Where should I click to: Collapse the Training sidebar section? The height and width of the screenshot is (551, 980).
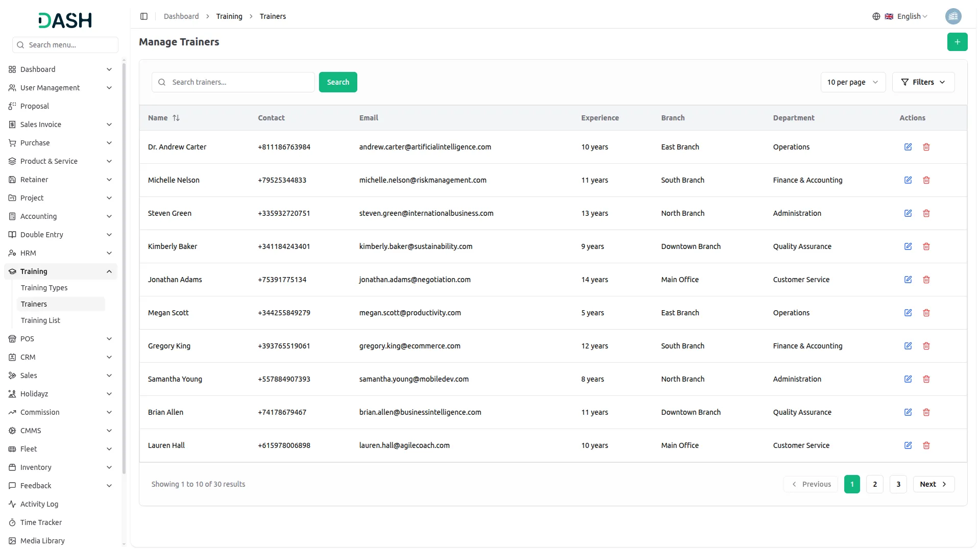(x=61, y=271)
